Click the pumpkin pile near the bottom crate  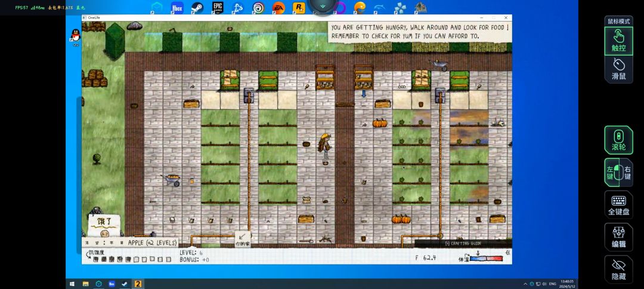click(401, 219)
